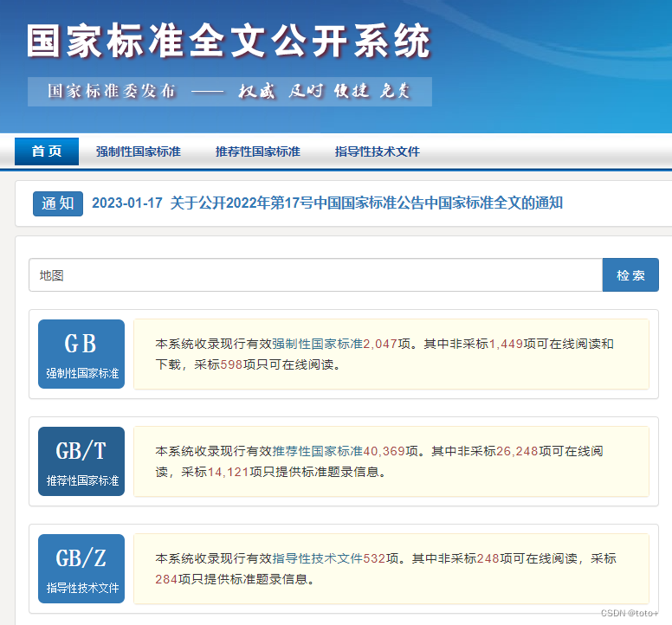Click the 284 count in GB/Z row
Viewport: 672px width, 625px height.
166,579
